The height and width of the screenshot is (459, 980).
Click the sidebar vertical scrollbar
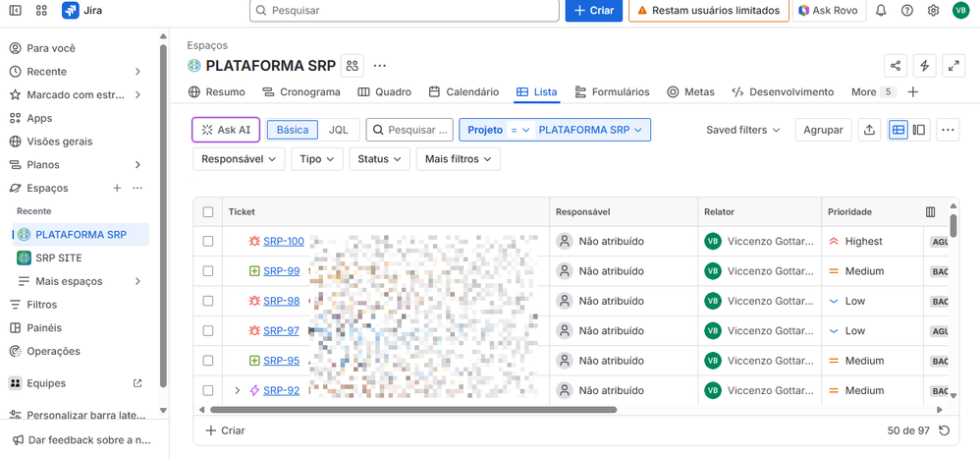[163, 216]
